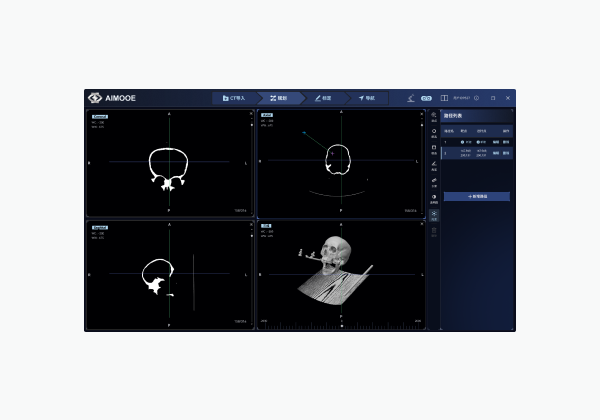Click the slice counter in Axial view corner
The height and width of the screenshot is (420, 600).
411,211
